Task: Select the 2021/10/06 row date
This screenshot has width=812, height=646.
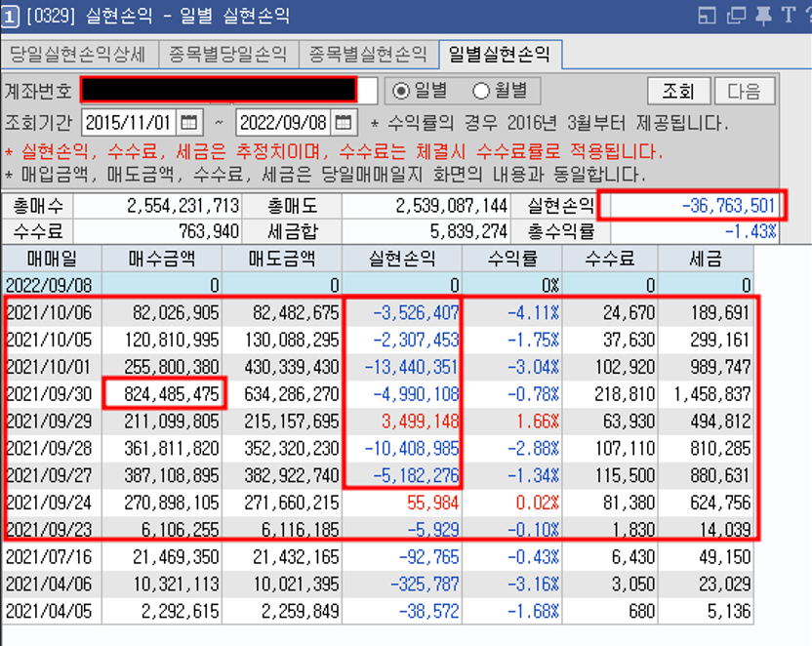Action: click(x=49, y=312)
